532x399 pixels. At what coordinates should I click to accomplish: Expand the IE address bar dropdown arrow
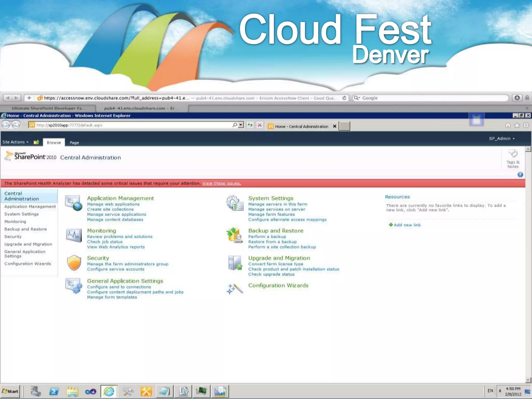point(241,125)
